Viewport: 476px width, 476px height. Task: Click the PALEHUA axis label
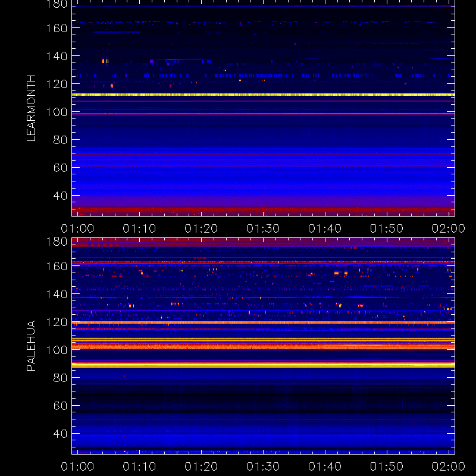(x=31, y=346)
